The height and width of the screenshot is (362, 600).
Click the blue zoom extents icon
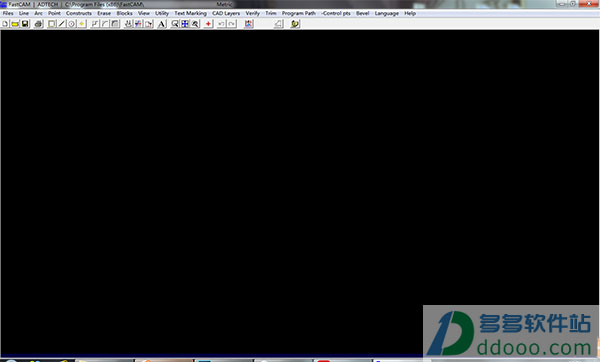click(185, 24)
